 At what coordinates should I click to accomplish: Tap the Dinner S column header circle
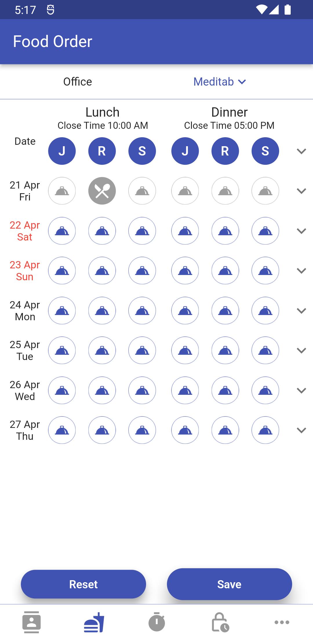click(265, 151)
